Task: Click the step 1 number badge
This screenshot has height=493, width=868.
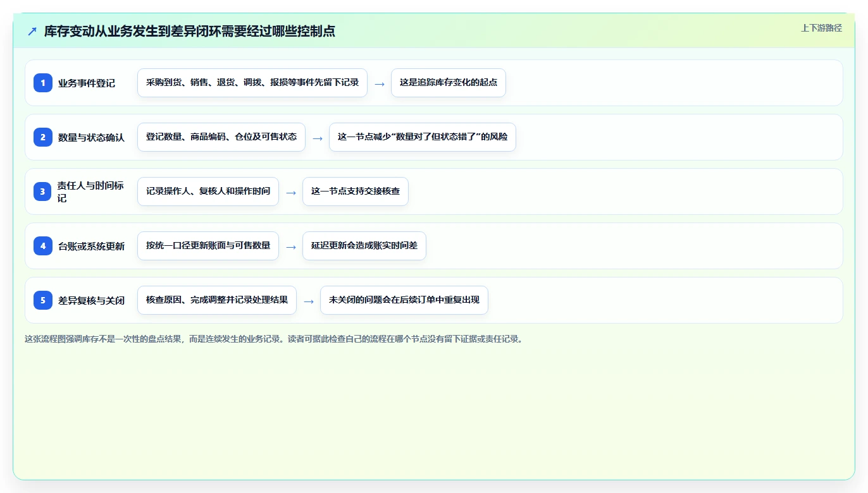Action: point(43,83)
